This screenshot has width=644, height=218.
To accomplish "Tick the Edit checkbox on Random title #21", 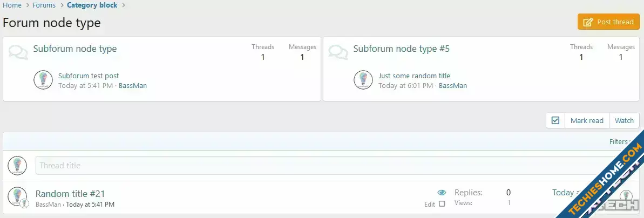I will pyautogui.click(x=442, y=203).
